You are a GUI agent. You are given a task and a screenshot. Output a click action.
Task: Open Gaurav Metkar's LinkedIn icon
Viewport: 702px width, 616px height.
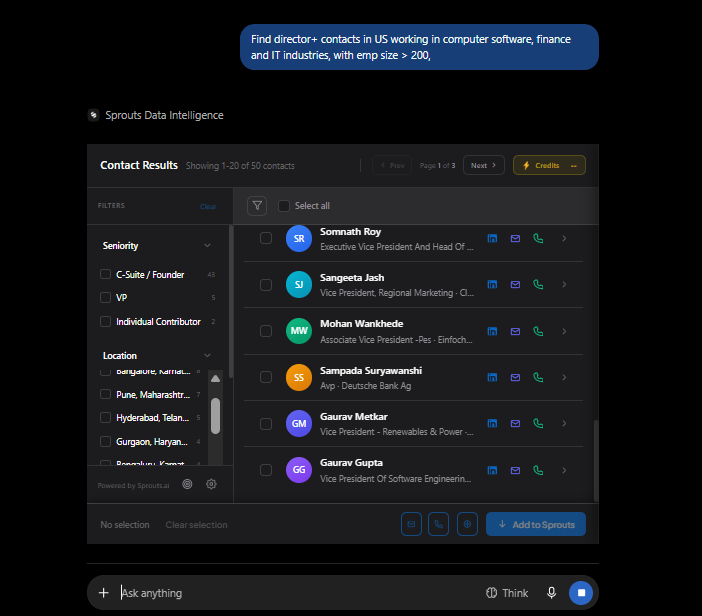tap(492, 424)
